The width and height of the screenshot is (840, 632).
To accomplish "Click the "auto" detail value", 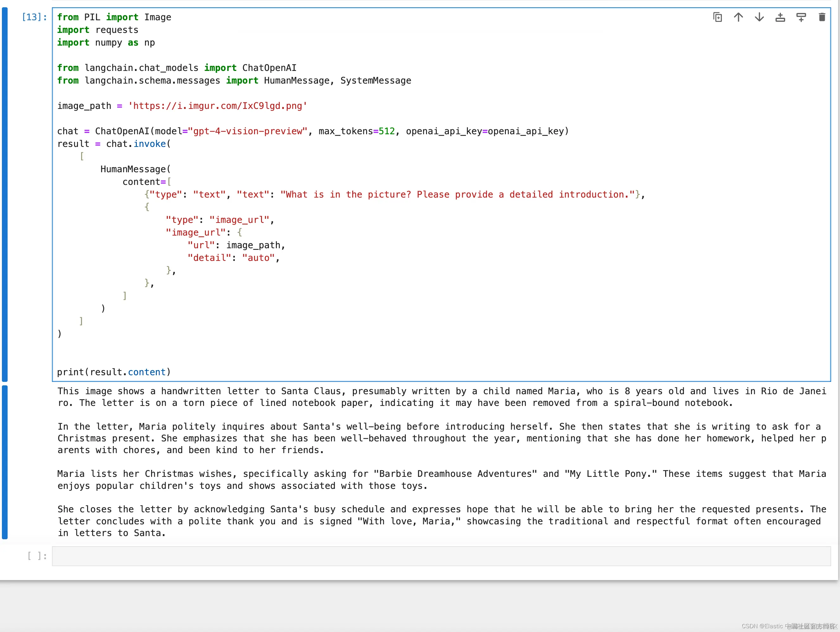I will (x=258, y=258).
